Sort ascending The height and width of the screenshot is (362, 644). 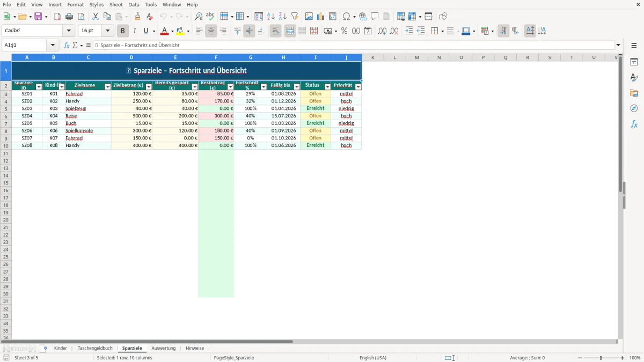coord(271,17)
